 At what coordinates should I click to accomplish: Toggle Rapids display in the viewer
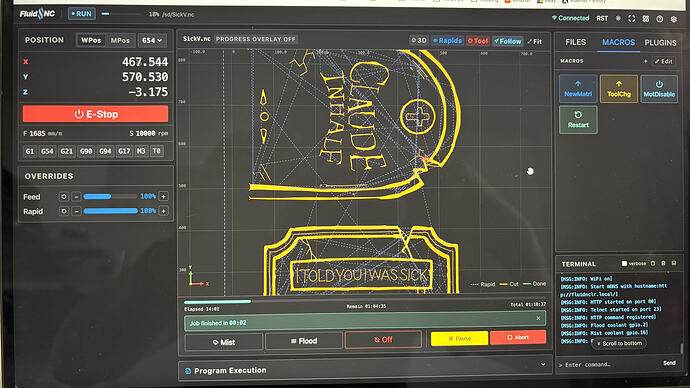tap(448, 40)
